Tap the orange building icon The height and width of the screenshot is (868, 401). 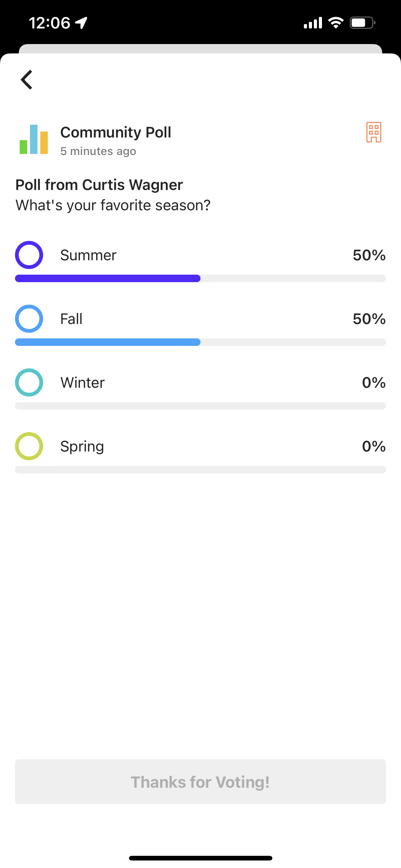pyautogui.click(x=374, y=132)
